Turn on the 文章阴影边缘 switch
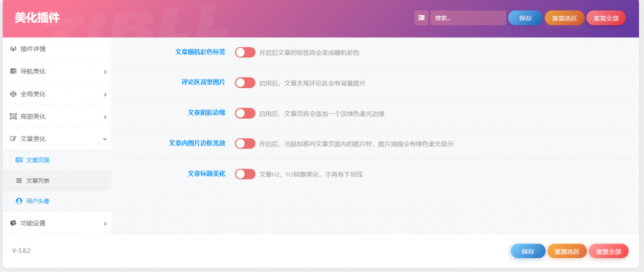 pos(245,113)
